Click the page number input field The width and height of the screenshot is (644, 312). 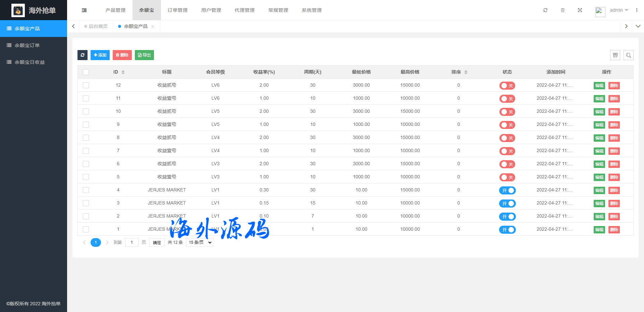click(x=131, y=242)
